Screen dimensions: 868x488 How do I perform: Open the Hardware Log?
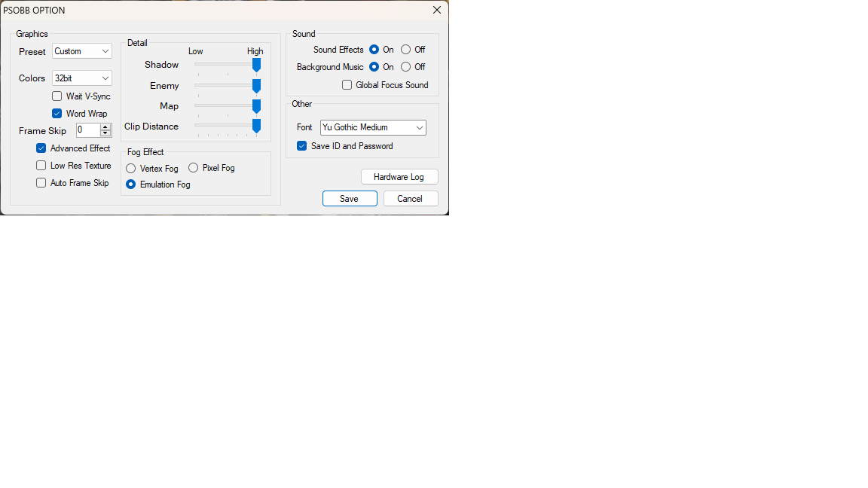coord(399,177)
